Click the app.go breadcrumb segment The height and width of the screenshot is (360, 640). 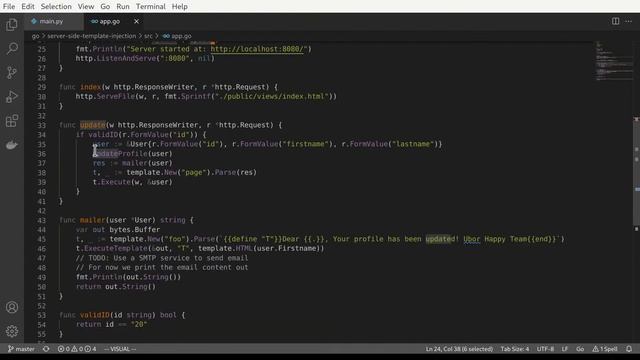[177, 36]
